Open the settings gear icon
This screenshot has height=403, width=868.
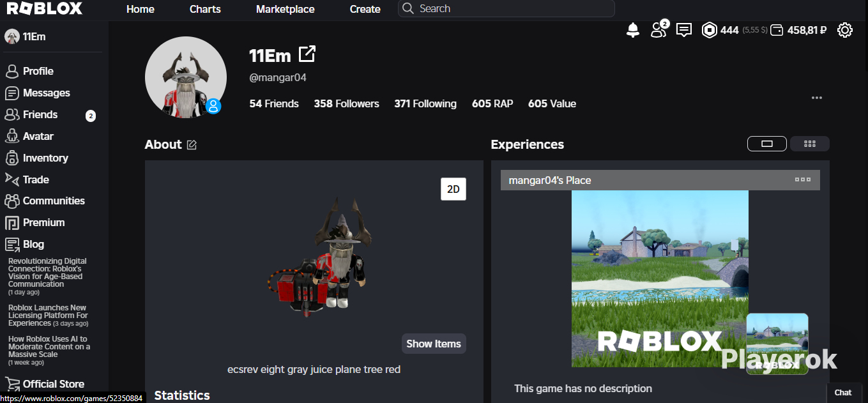click(845, 30)
